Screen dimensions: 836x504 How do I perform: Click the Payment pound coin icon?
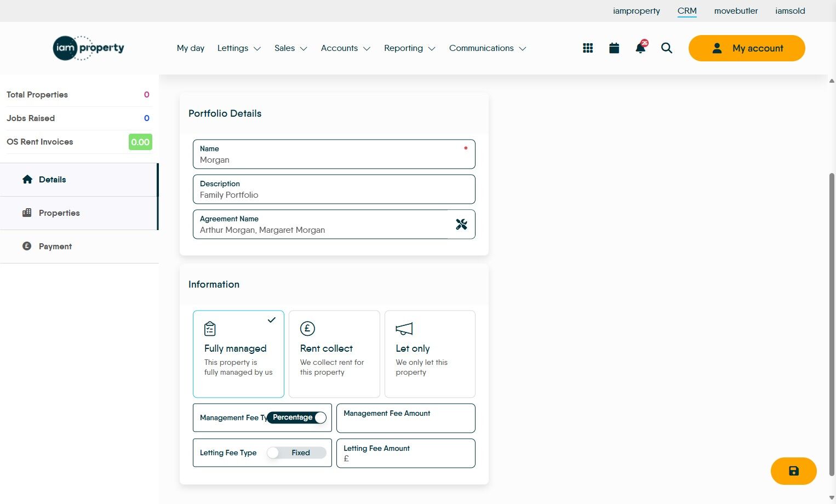click(x=27, y=246)
